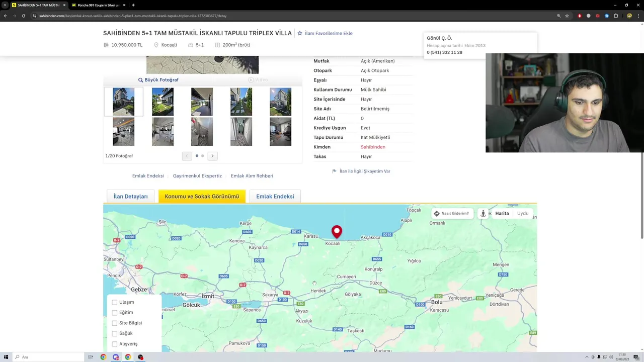This screenshot has height=362, width=644.
Task: Click the Sahibinden value in Kimden row
Action: pyautogui.click(x=373, y=147)
